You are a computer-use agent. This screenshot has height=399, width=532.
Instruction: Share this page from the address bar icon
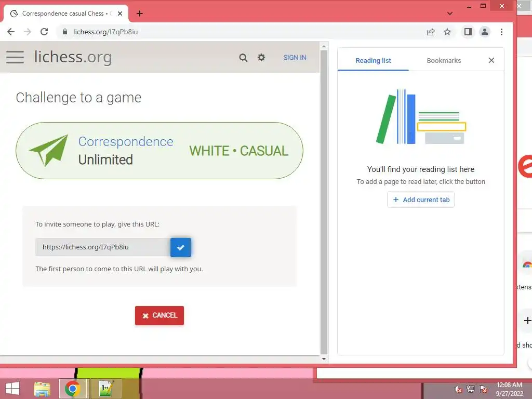click(x=431, y=32)
